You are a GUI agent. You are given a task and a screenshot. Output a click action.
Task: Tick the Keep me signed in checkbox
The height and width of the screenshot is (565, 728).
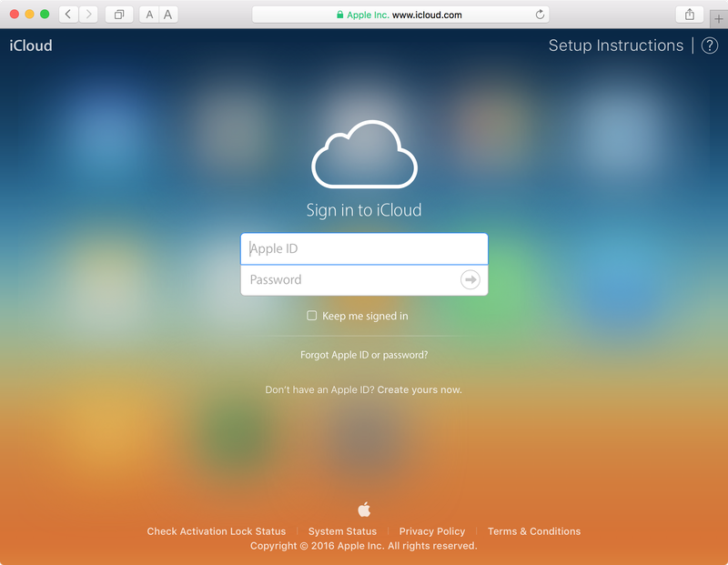tap(311, 316)
